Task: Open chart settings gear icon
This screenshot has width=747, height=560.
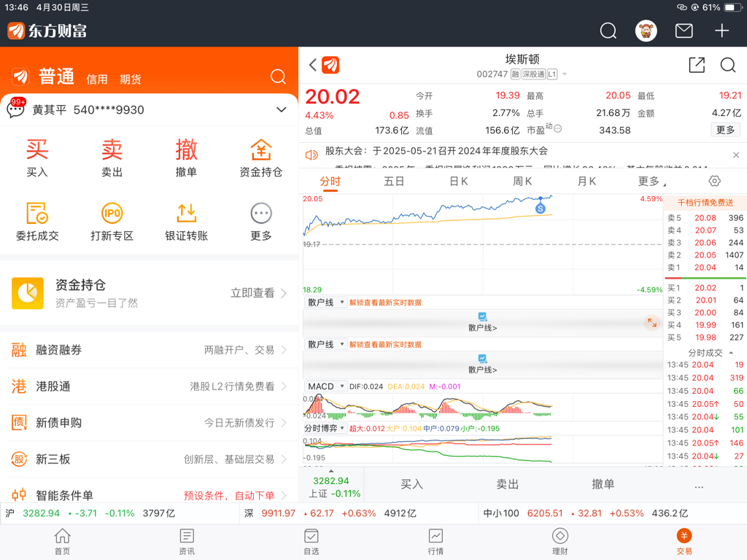Action: pyautogui.click(x=714, y=181)
